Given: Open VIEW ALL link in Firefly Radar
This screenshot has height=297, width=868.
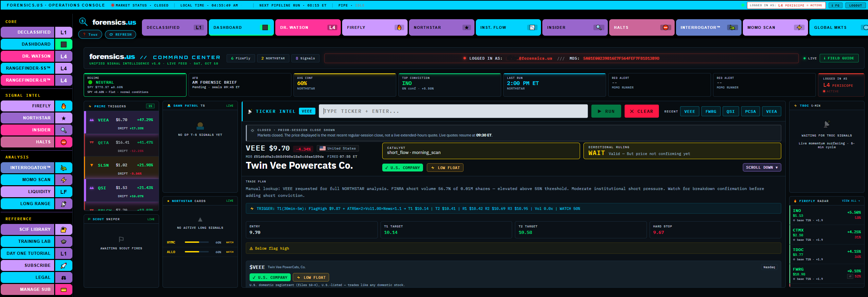Looking at the screenshot, I should 851,201.
